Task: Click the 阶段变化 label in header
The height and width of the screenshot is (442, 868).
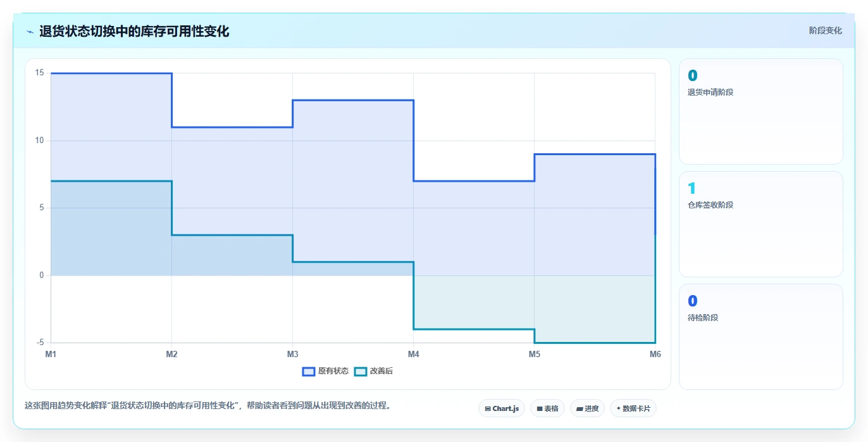Action: (825, 30)
